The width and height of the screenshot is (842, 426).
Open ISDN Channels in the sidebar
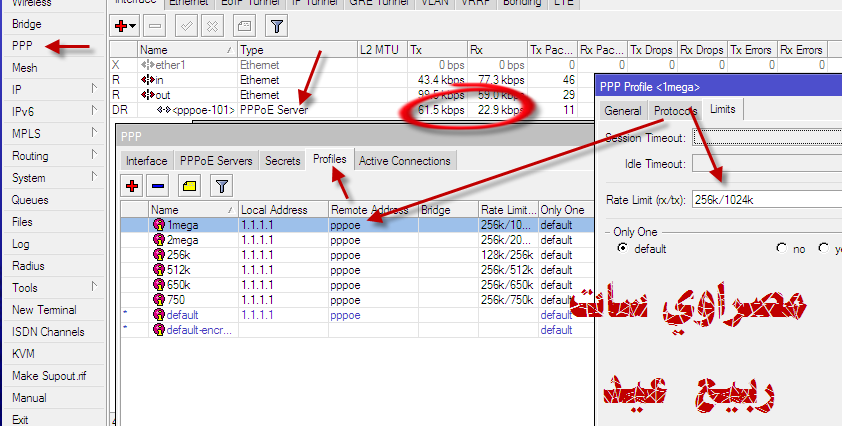48,332
